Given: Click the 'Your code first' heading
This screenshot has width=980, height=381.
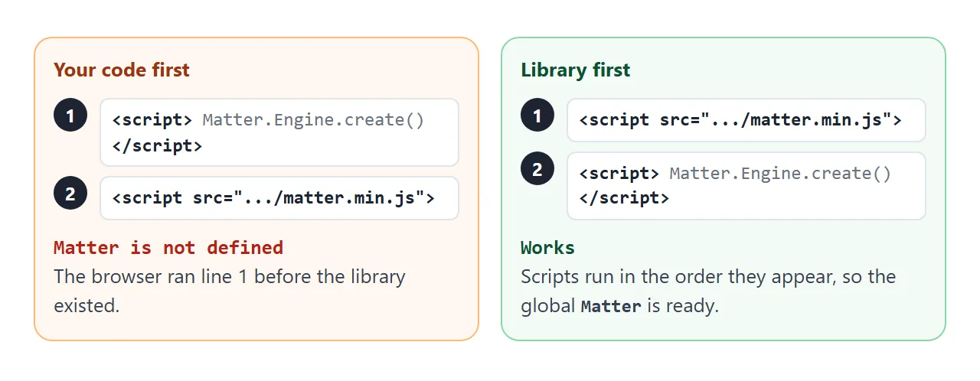Looking at the screenshot, I should point(122,70).
